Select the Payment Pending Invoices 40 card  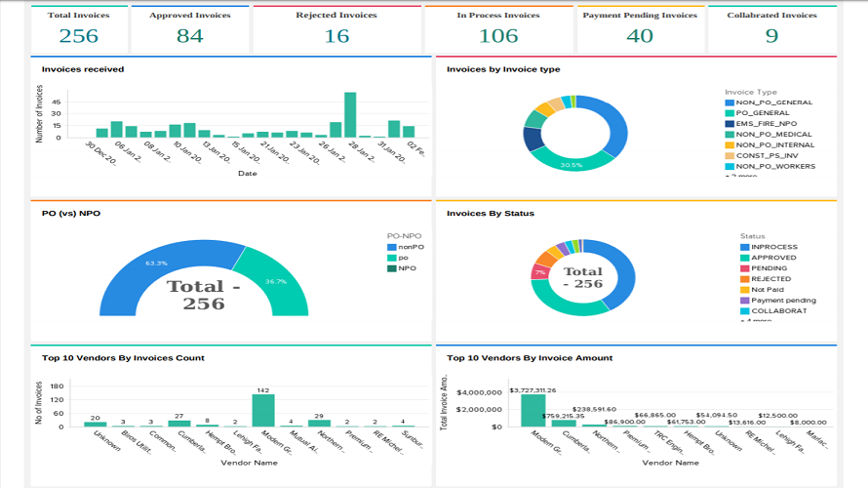coord(640,29)
